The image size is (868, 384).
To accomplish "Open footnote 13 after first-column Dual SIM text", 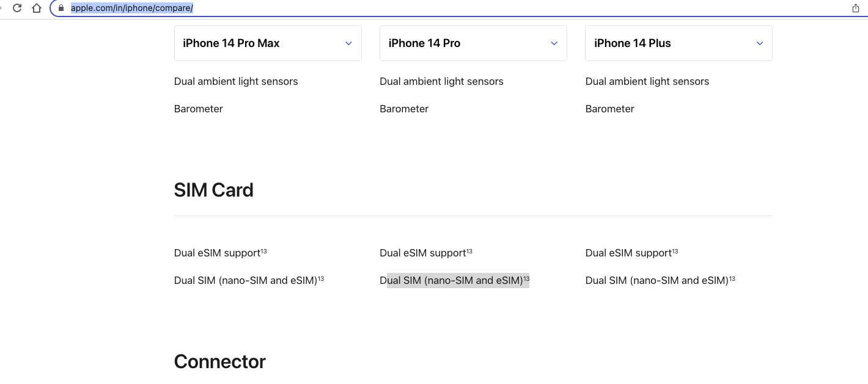I will pos(321,278).
